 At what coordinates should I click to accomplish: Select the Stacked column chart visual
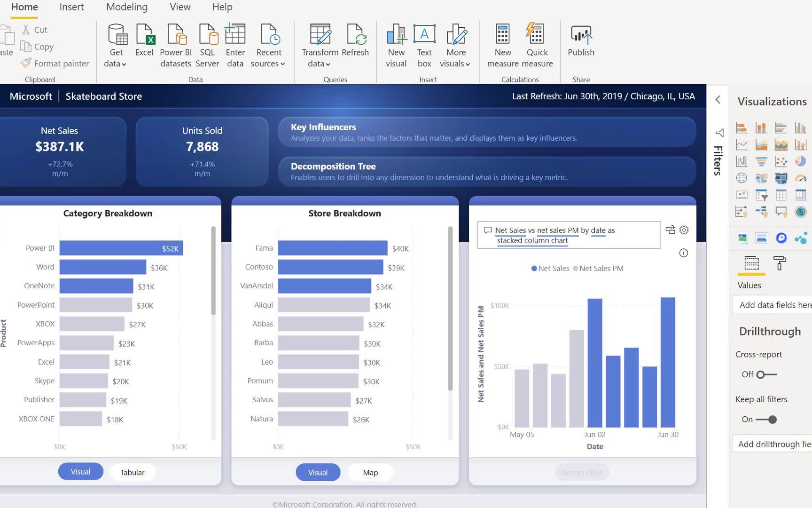click(x=761, y=127)
